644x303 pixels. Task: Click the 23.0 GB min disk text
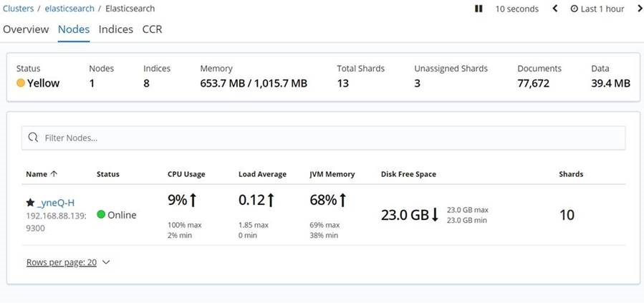(x=467, y=221)
